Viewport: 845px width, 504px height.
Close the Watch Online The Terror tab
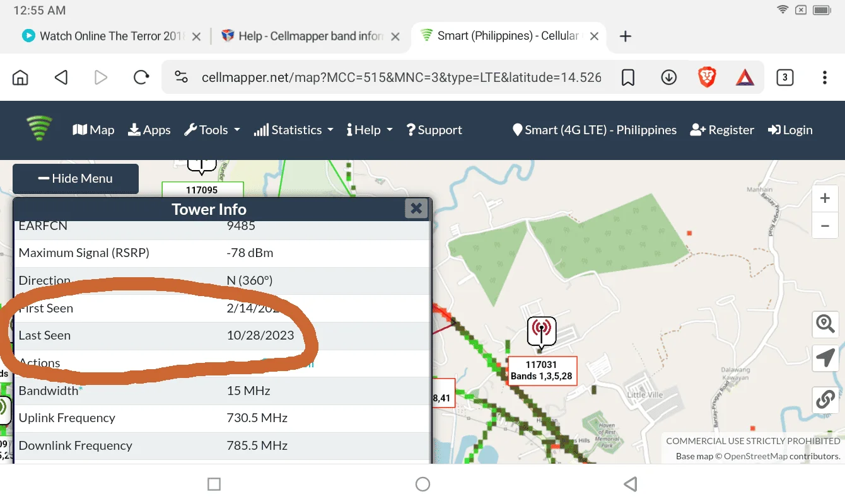[x=196, y=37]
